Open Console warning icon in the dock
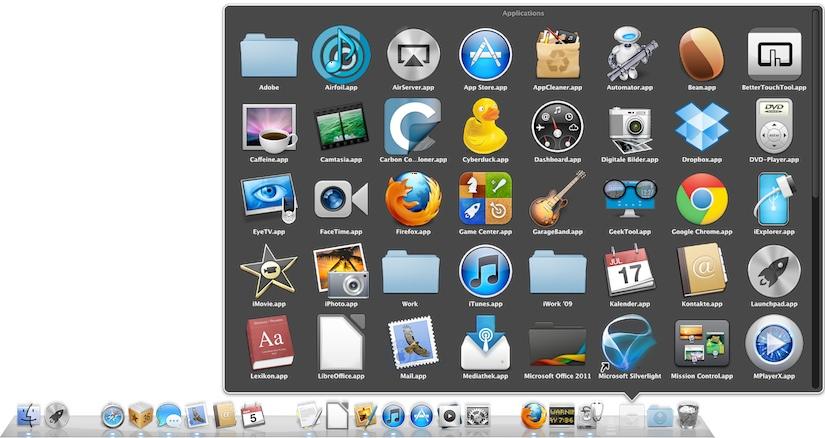Image resolution: width=825 pixels, height=438 pixels. click(561, 416)
